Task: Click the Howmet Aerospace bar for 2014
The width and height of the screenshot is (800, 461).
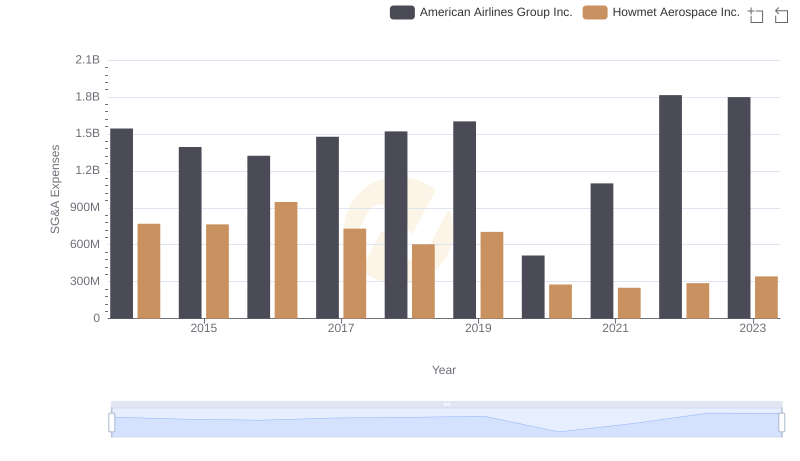Action: pos(149,271)
